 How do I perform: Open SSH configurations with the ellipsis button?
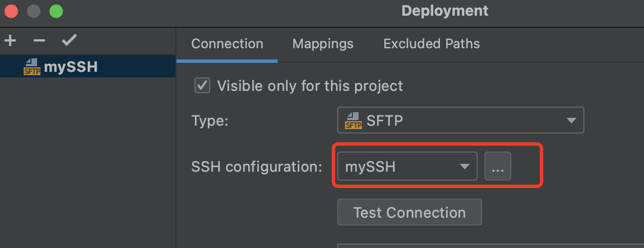tap(498, 167)
